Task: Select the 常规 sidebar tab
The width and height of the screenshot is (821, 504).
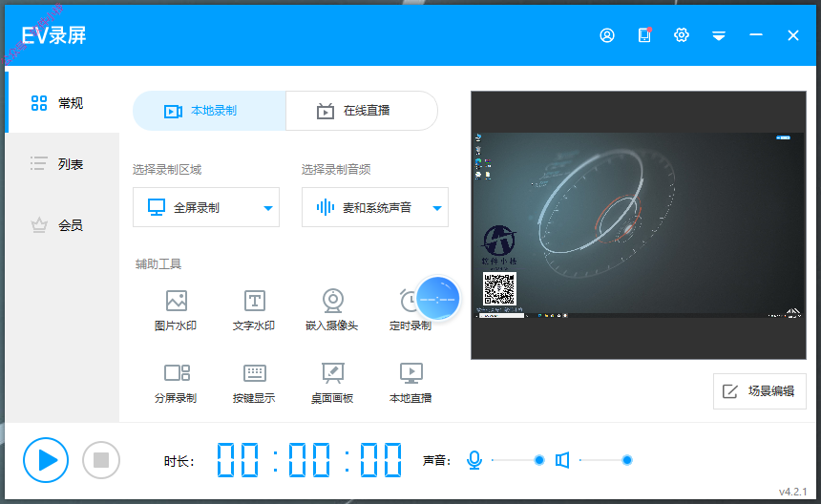Action: pyautogui.click(x=62, y=102)
